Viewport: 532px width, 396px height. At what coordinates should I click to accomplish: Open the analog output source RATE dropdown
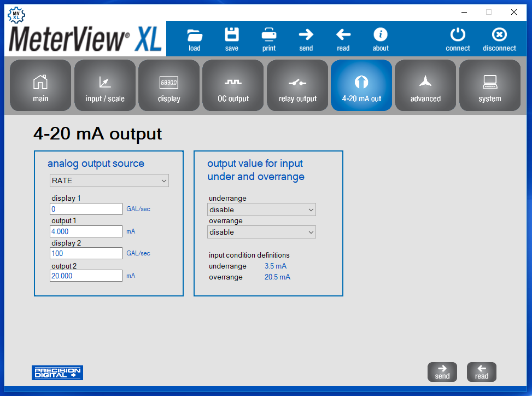[109, 180]
